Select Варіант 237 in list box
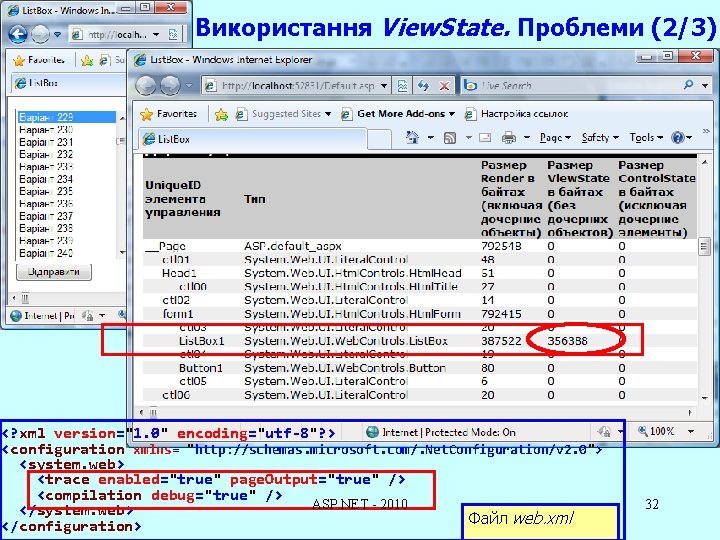 tap(67, 216)
